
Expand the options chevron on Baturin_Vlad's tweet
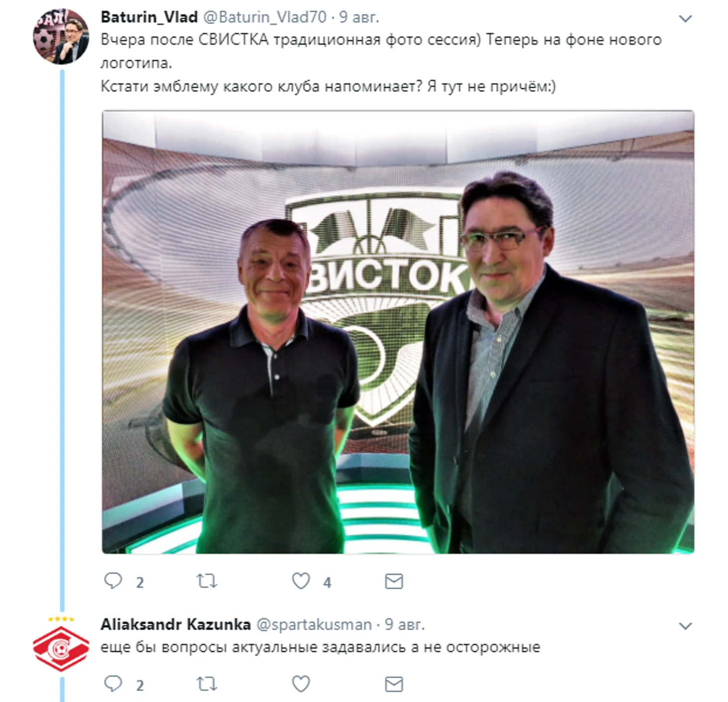pos(686,19)
